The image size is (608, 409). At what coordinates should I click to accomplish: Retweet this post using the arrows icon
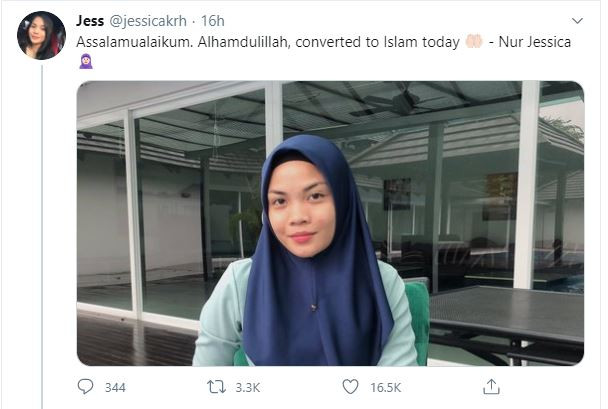(x=216, y=387)
